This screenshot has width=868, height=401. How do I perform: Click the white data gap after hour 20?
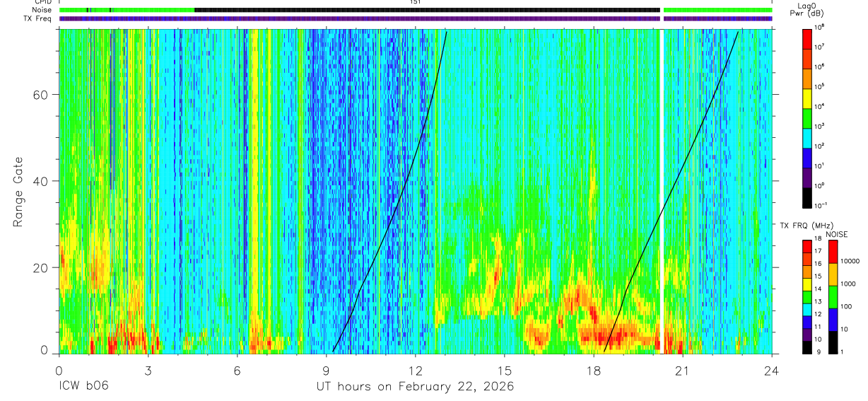(x=662, y=191)
